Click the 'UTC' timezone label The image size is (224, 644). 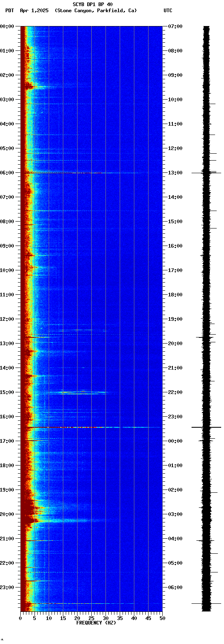tap(168, 11)
